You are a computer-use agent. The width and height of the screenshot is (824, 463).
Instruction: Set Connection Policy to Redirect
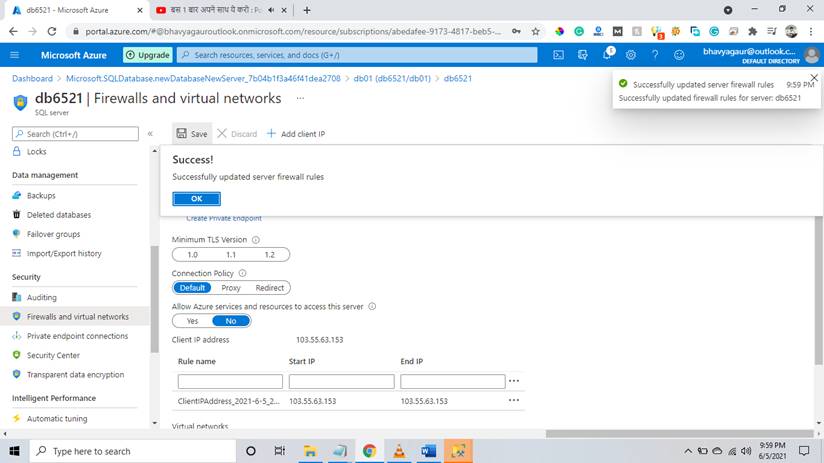(x=270, y=287)
